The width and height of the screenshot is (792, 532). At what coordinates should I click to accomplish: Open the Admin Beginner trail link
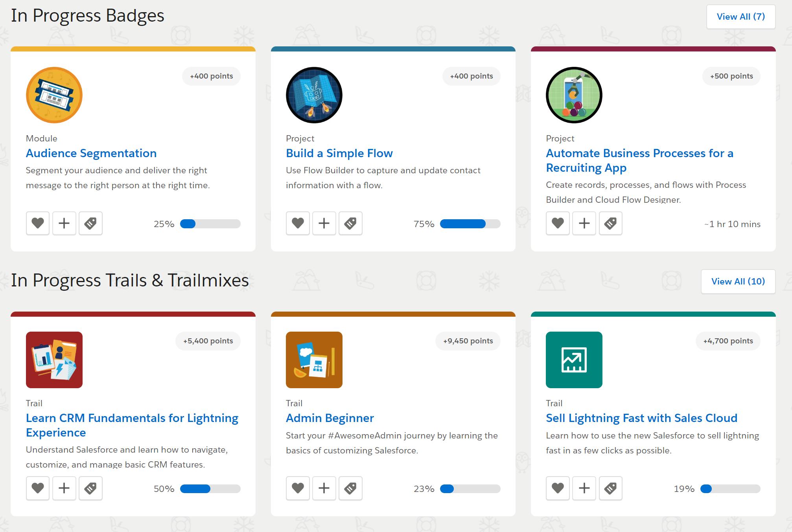pyautogui.click(x=330, y=418)
